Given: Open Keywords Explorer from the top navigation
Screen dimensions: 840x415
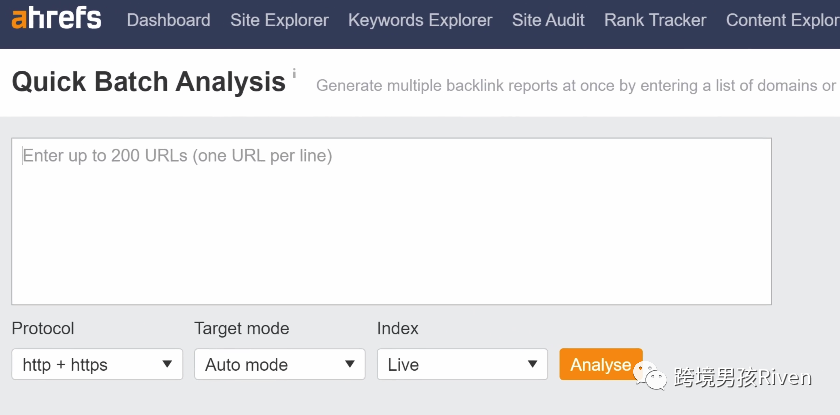Looking at the screenshot, I should [420, 20].
